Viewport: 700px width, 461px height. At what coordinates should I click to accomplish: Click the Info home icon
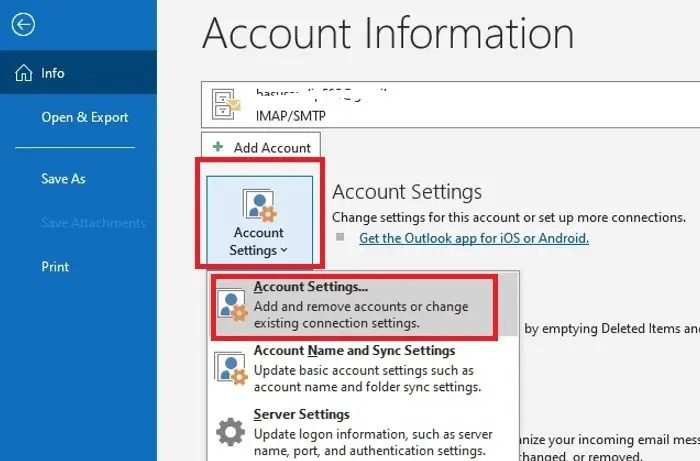click(23, 73)
